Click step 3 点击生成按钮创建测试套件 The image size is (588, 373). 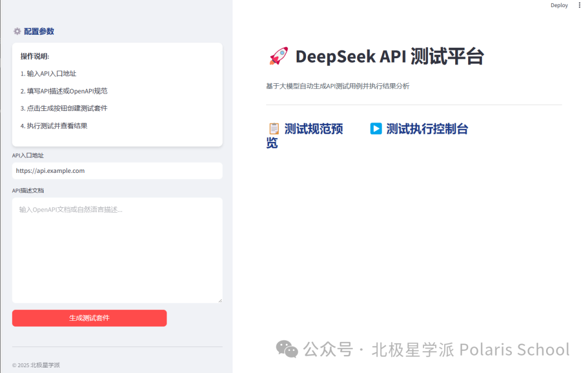pyautogui.click(x=64, y=108)
